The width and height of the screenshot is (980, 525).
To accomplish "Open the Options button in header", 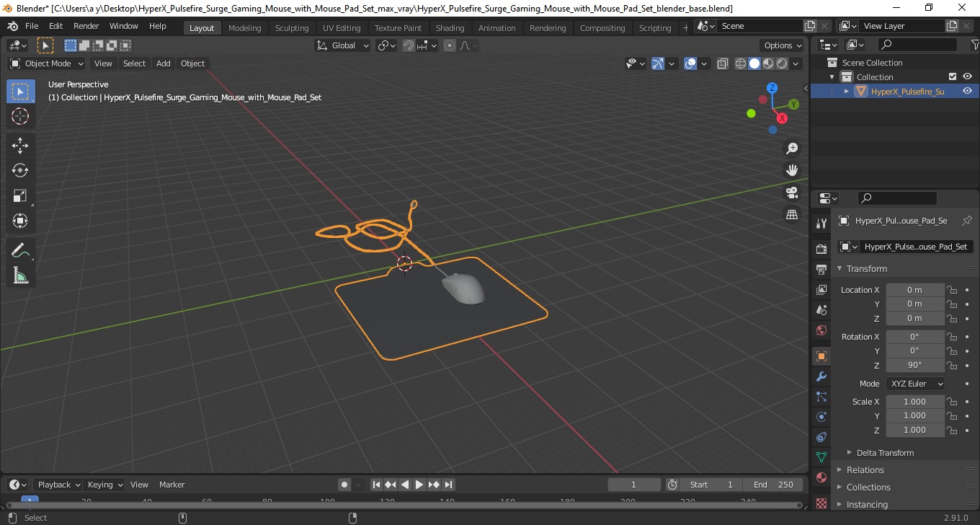I will (783, 45).
